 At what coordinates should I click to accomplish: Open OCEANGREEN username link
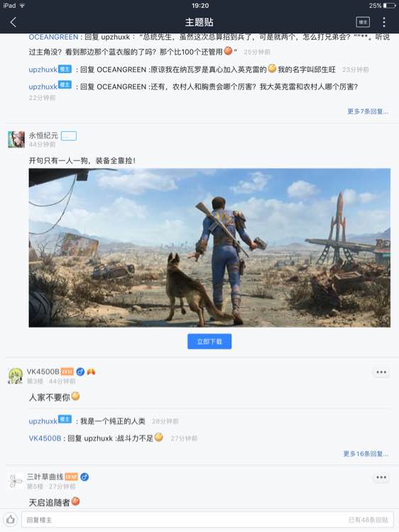(x=53, y=37)
